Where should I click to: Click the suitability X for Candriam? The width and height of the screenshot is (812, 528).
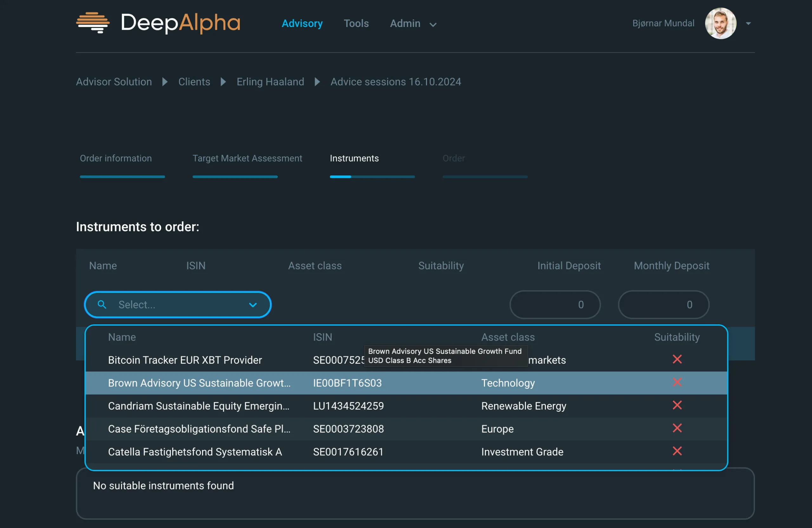[677, 405]
